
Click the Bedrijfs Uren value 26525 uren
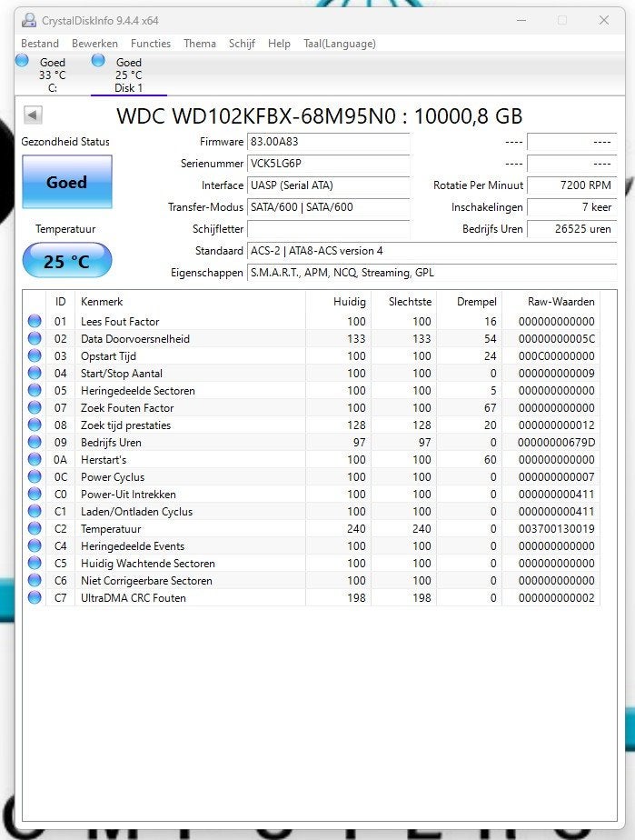pos(571,229)
